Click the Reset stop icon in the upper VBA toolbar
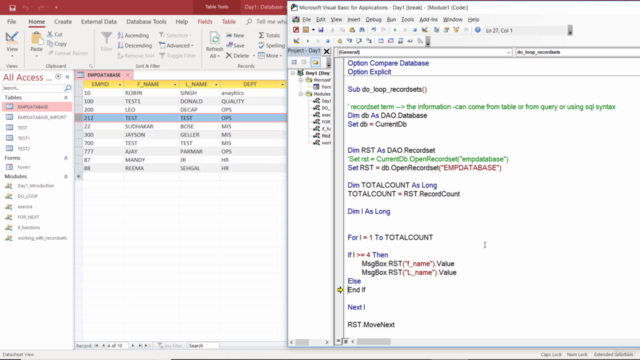Viewport: 640px width, 360px height. point(415,30)
